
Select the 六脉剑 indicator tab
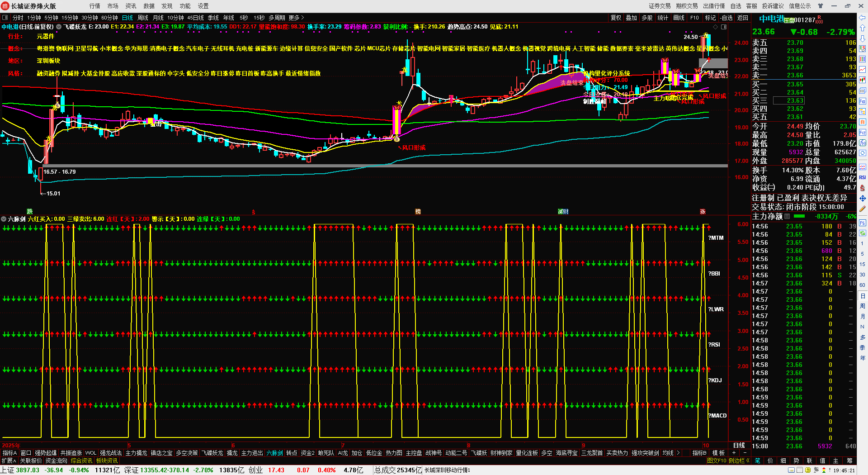(x=274, y=453)
